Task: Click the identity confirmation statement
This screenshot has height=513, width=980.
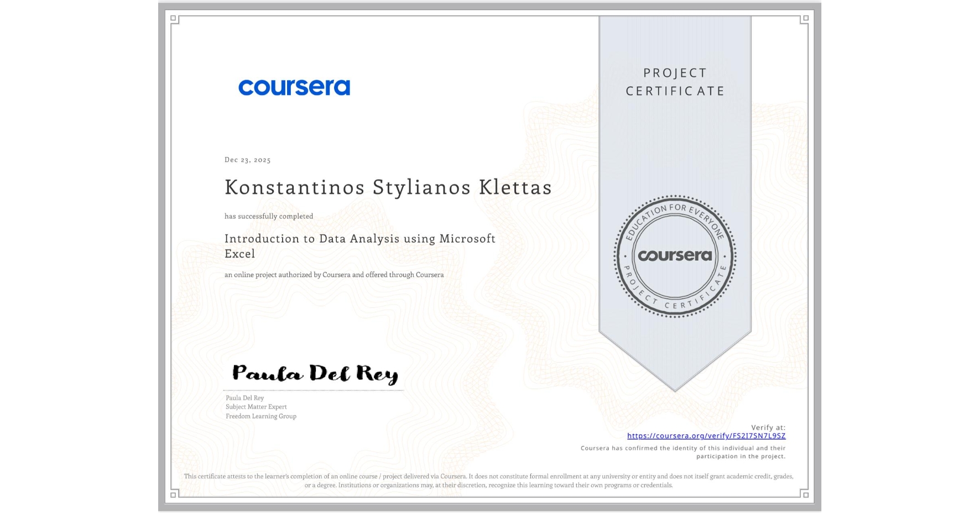Action: (683, 452)
